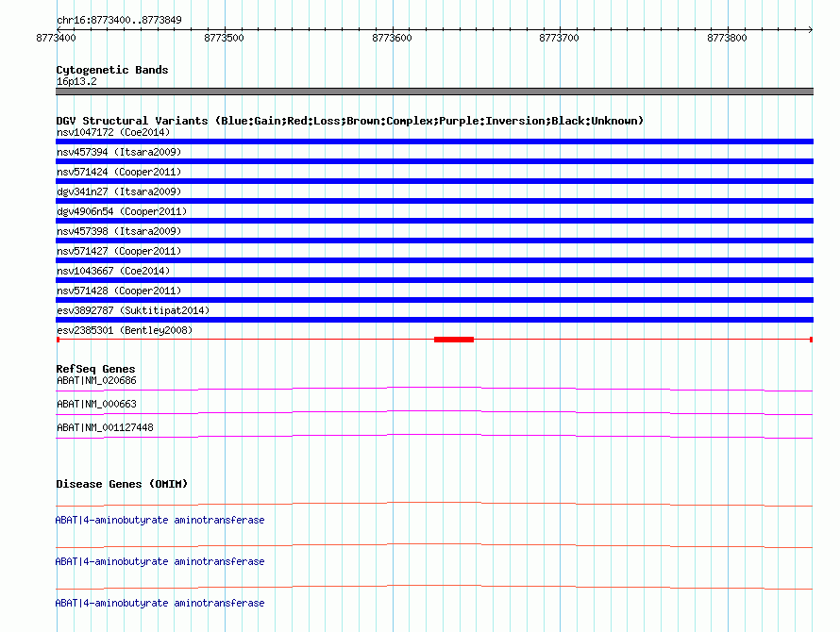The height and width of the screenshot is (632, 840).
Task: Click the RefSeq Genes track title
Action: tap(95, 369)
